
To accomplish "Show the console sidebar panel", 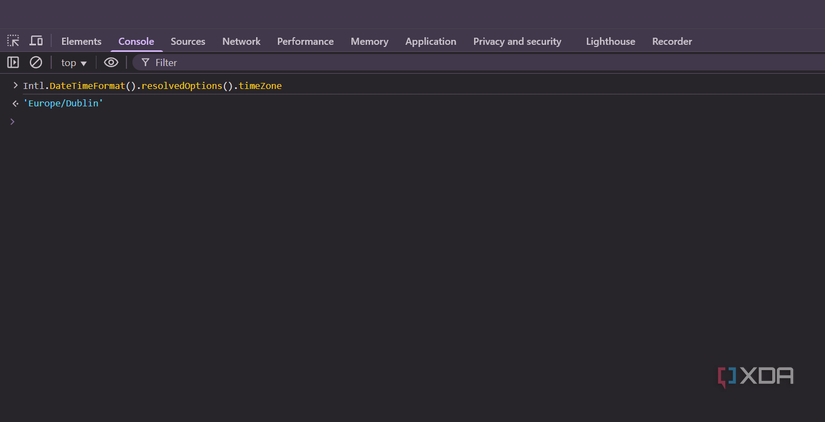I will (13, 62).
